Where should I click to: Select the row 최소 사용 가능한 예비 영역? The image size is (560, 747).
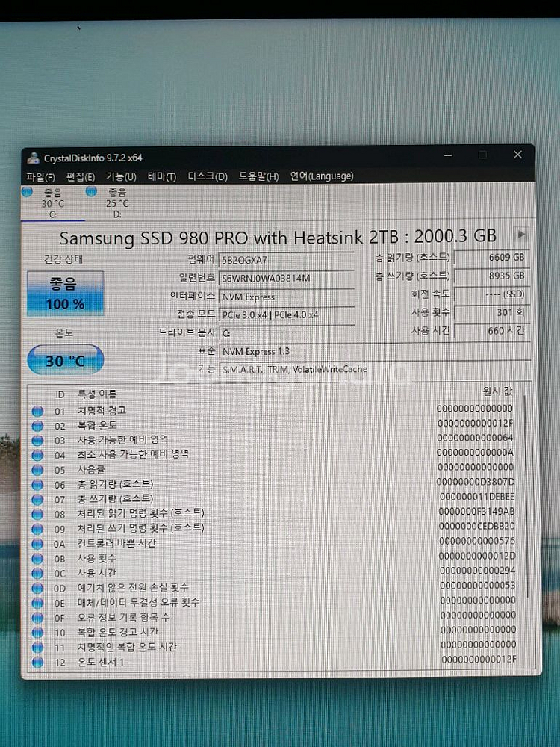click(x=274, y=454)
